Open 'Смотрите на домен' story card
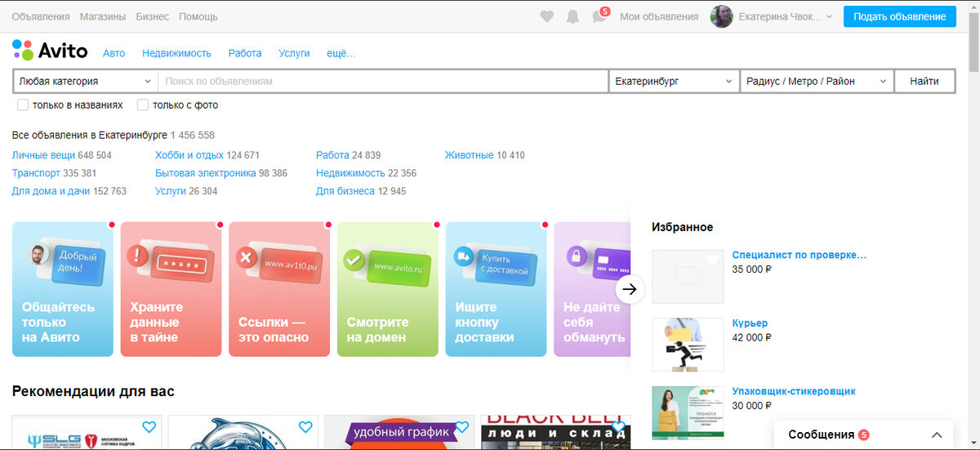This screenshot has width=980, height=450. coord(388,289)
